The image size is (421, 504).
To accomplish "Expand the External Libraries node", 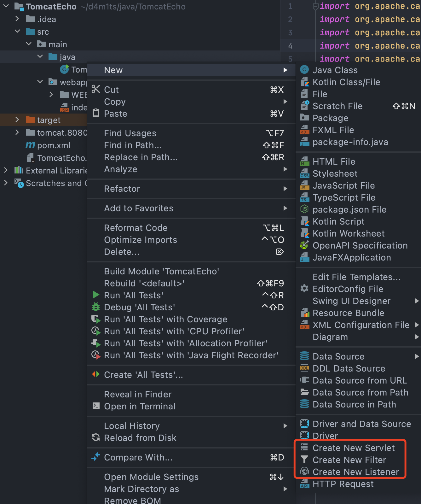I will (6, 170).
